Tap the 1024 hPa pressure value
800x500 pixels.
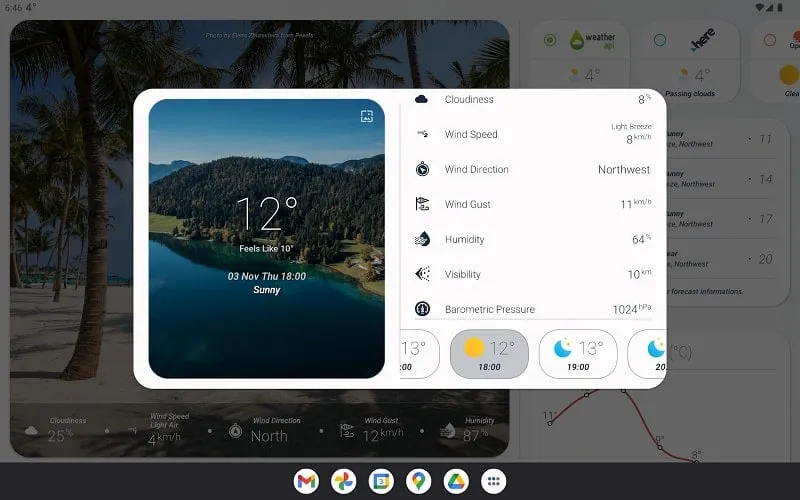tap(632, 309)
